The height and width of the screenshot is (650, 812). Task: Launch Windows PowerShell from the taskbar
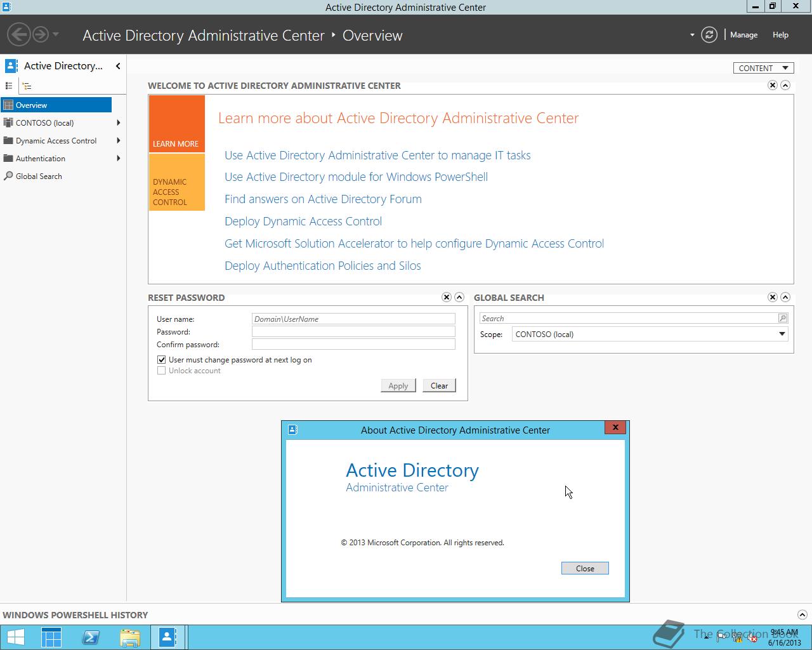[x=91, y=637]
